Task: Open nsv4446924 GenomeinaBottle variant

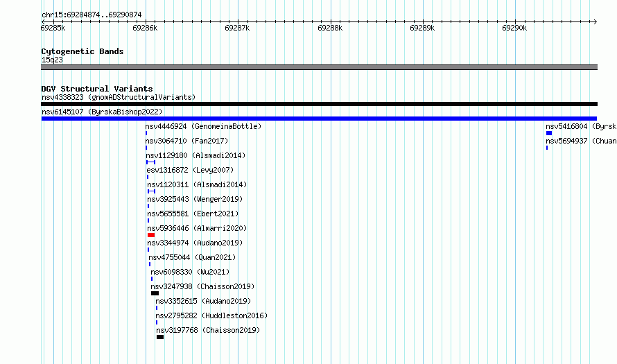Action: pos(203,126)
